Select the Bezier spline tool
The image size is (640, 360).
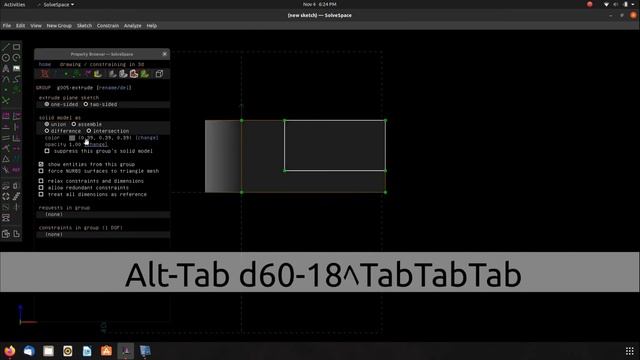[x=16, y=79]
